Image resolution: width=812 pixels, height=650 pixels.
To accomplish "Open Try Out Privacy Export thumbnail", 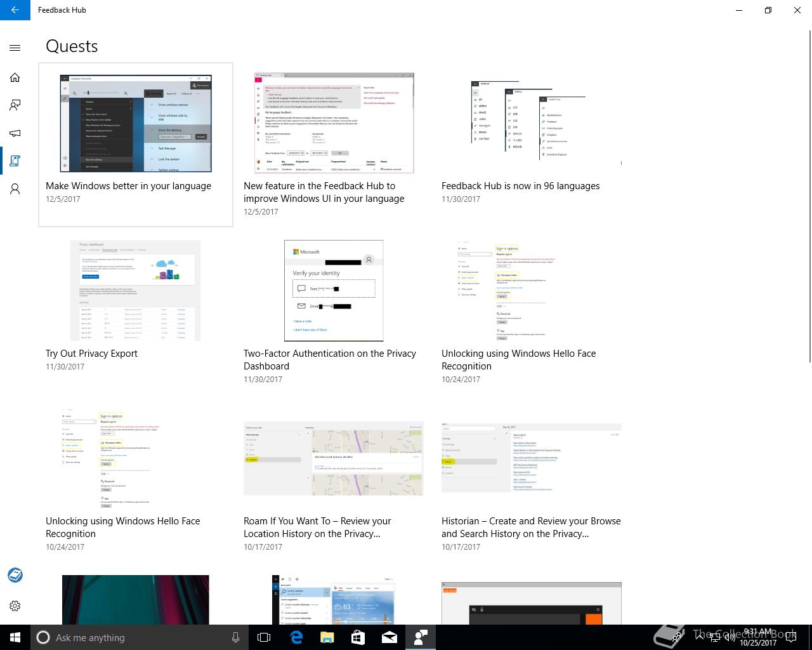I will [136, 291].
